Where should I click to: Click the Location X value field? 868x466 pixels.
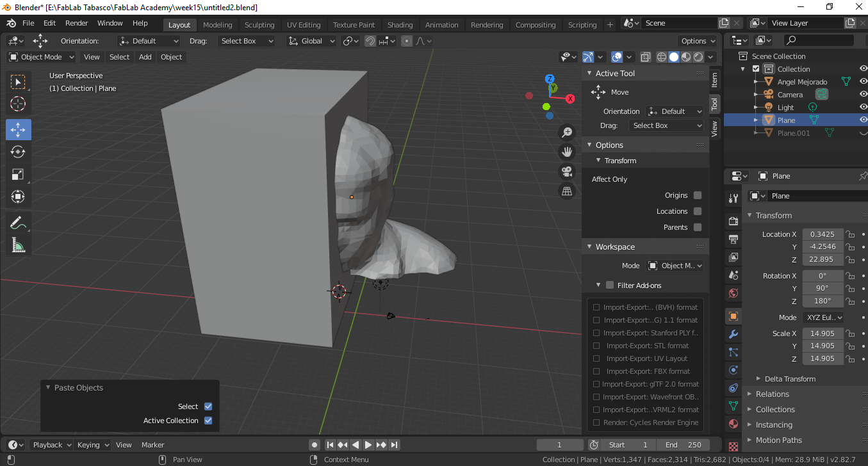(x=822, y=234)
